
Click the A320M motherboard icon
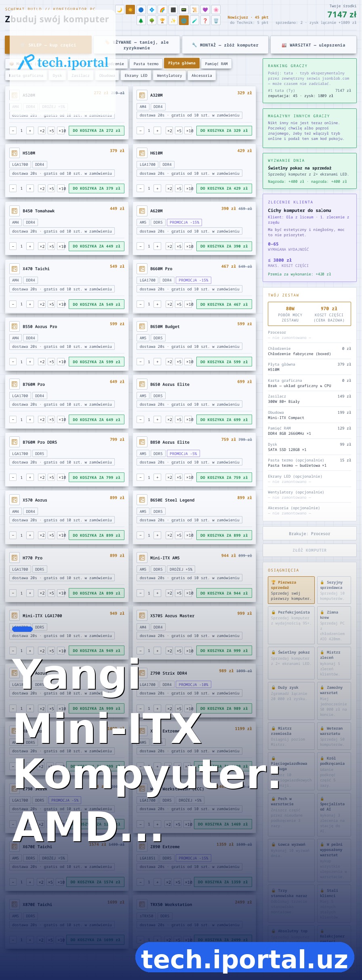coord(142,95)
